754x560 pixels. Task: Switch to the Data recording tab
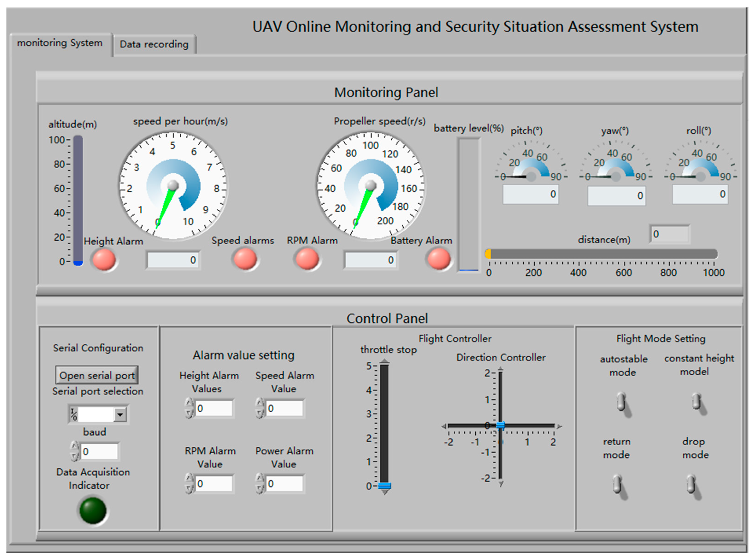click(x=154, y=44)
